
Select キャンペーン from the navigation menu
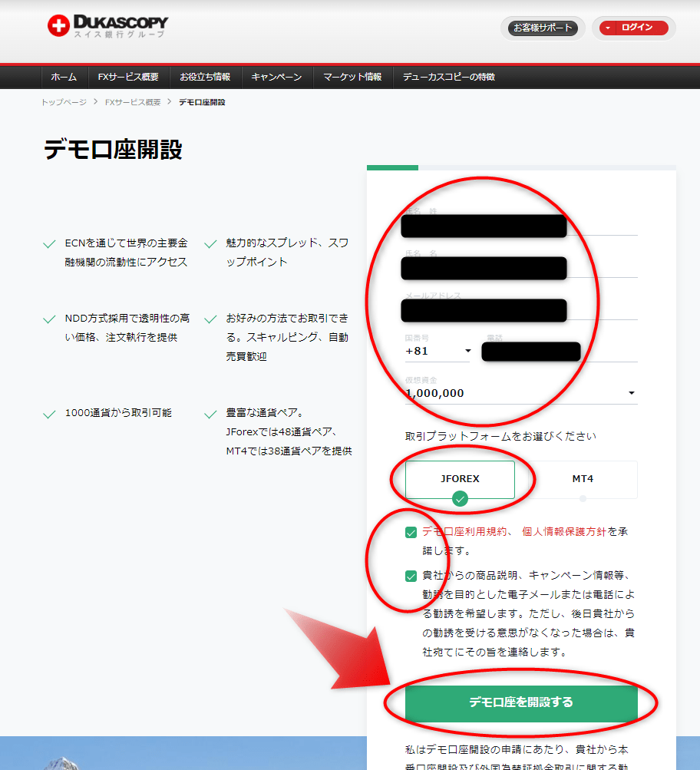276,77
